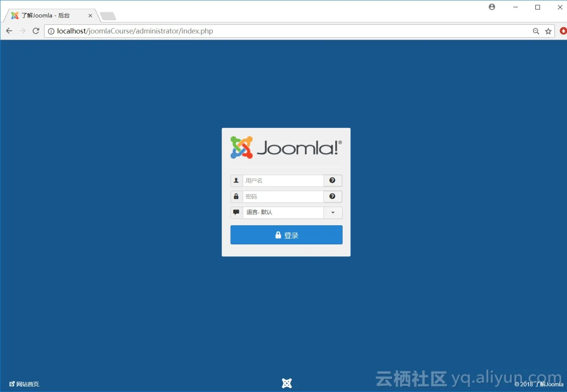Image resolution: width=567 pixels, height=392 pixels.
Task: Click the Joomla logo in login box
Action: [x=286, y=147]
